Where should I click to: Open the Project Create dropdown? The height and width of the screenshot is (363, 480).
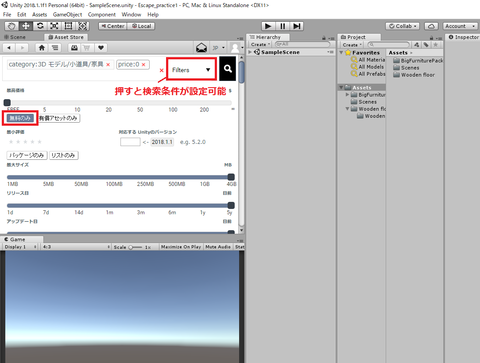352,45
